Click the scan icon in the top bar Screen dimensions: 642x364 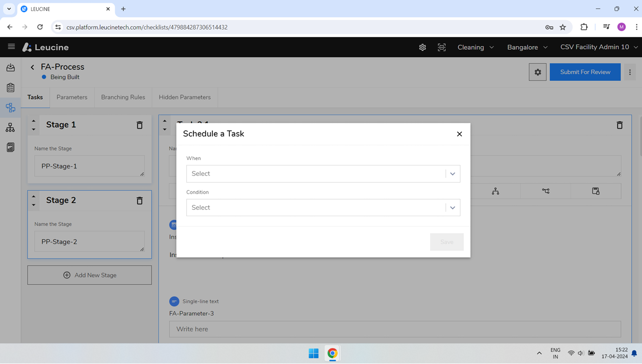click(441, 47)
